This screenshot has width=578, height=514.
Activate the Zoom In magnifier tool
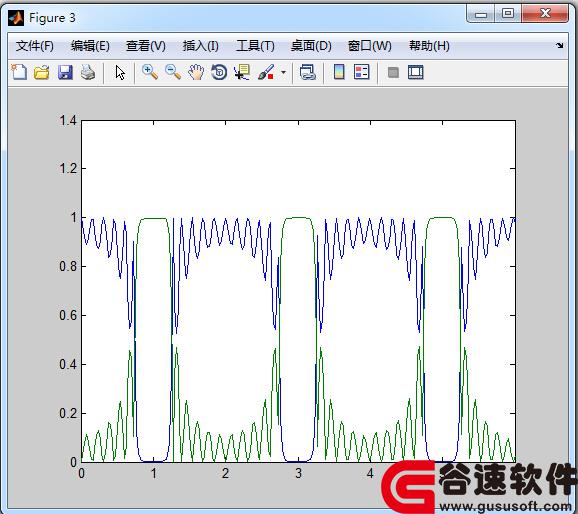pyautogui.click(x=150, y=72)
